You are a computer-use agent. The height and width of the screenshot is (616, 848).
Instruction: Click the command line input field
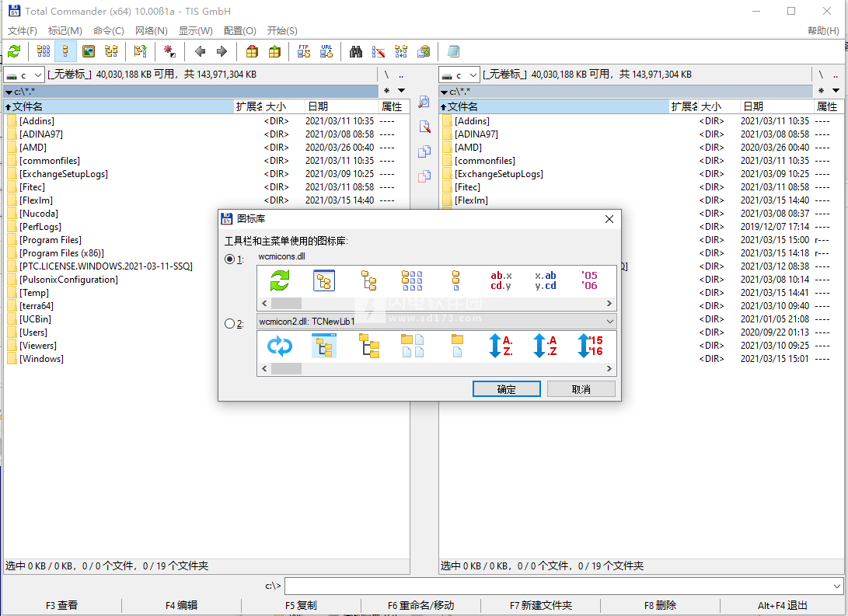point(557,586)
